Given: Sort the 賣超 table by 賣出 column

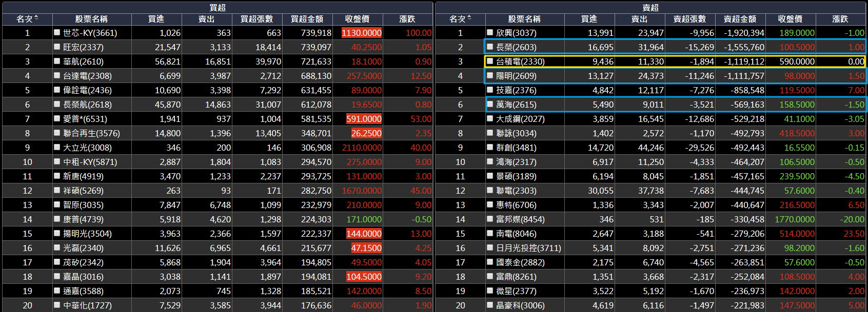Looking at the screenshot, I should click(x=640, y=19).
